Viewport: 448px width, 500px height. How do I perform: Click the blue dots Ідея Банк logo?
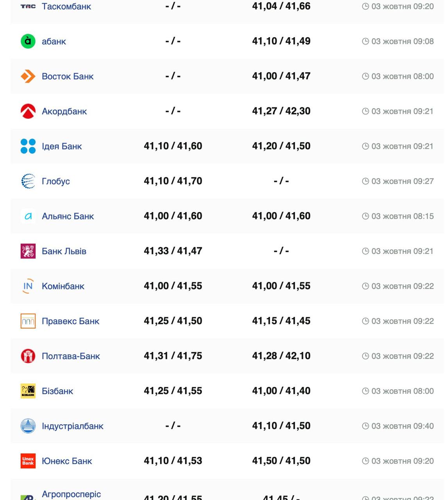(28, 146)
